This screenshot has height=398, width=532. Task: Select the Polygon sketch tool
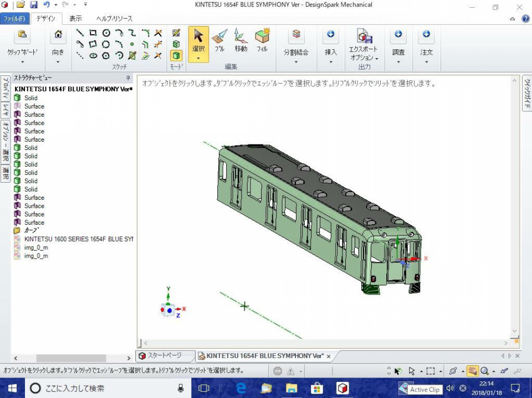106,55
